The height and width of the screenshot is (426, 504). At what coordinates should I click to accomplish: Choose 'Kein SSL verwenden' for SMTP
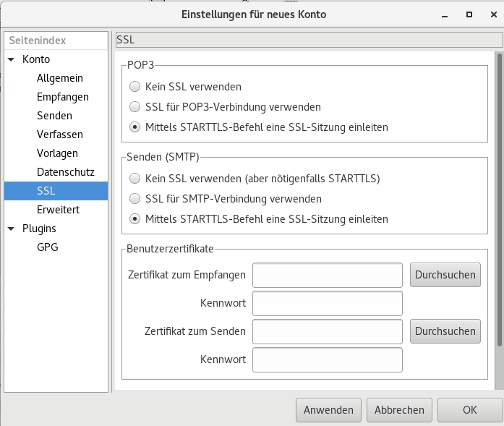(x=134, y=178)
